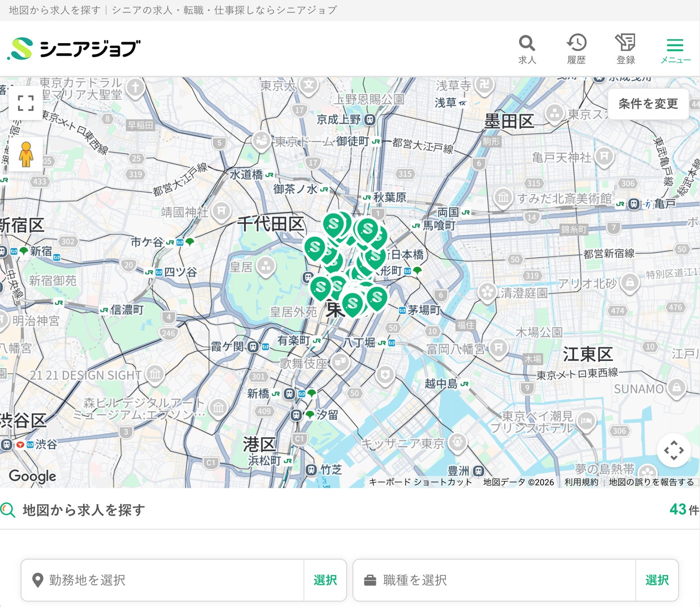Click the 43件 result count
The height and width of the screenshot is (607, 700).
(x=684, y=509)
